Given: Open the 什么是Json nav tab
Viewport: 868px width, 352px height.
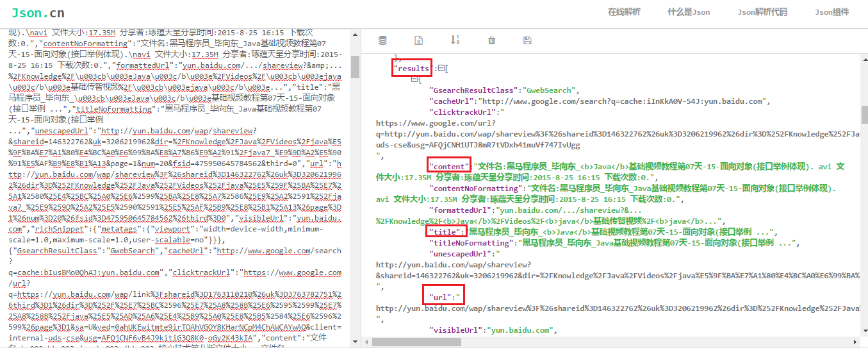Looking at the screenshot, I should coord(689,12).
